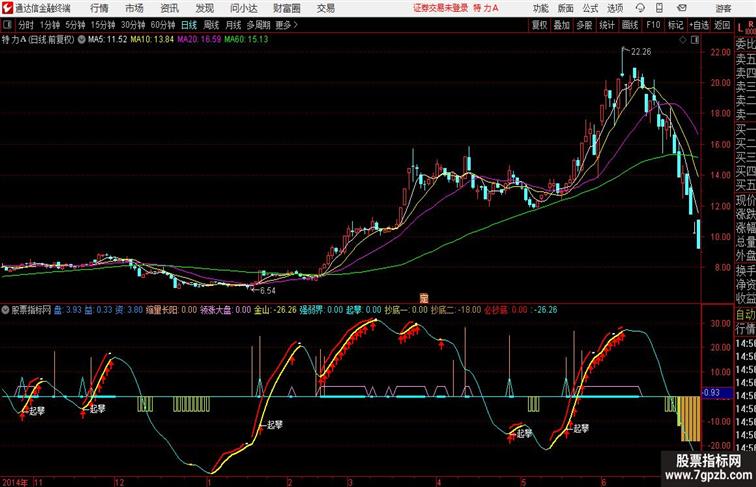Open the 交易 menu

(x=325, y=8)
